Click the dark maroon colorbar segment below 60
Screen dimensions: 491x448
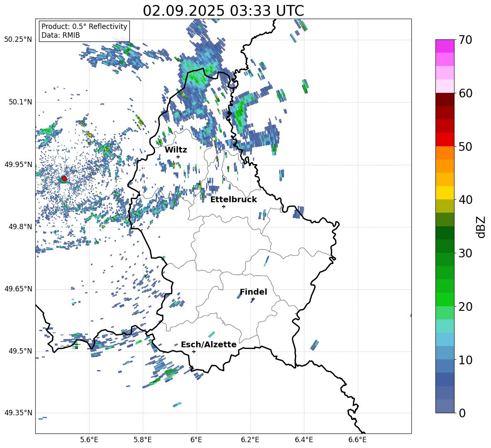[x=445, y=99]
